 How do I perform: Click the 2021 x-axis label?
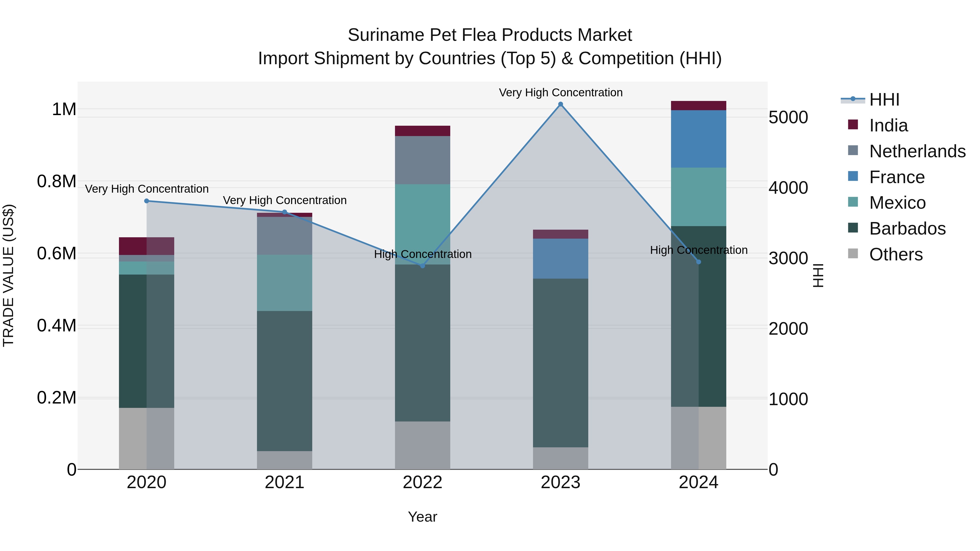click(x=284, y=482)
